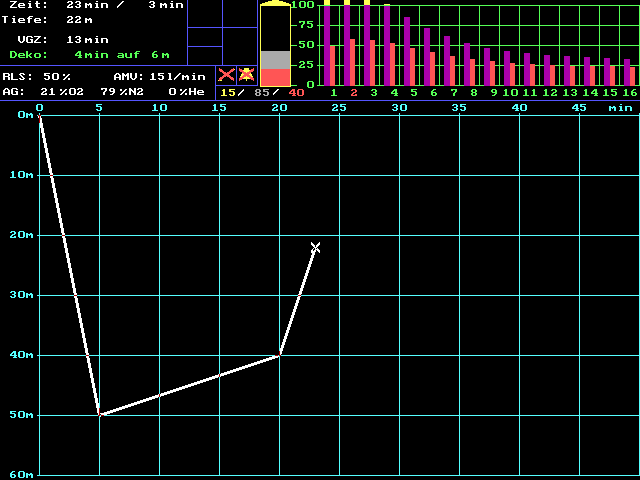Click the bar for tissue compartment 16
Viewport: 640px width, 480px height.
[x=629, y=72]
